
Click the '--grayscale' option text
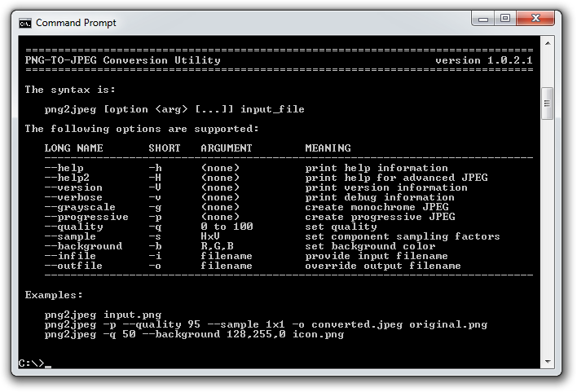click(x=80, y=207)
